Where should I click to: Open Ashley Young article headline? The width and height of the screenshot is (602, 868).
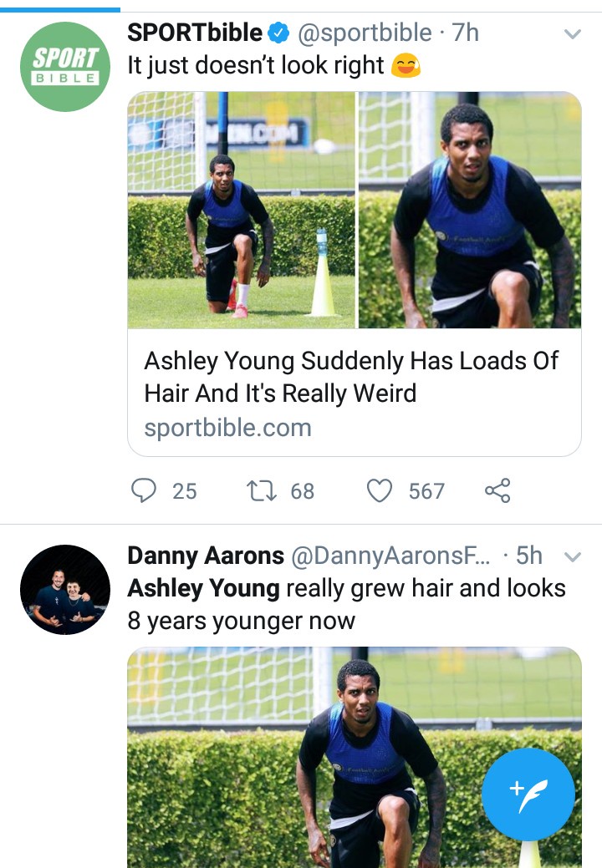tap(351, 376)
